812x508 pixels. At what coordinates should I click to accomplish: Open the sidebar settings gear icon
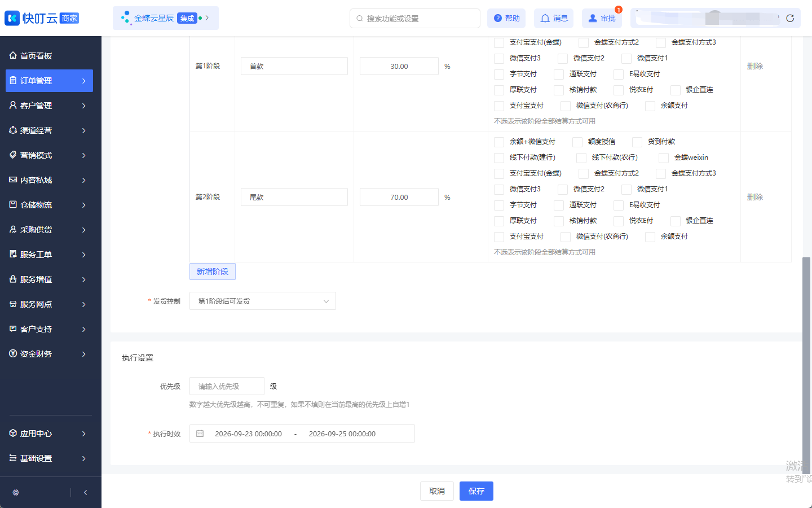[16, 493]
